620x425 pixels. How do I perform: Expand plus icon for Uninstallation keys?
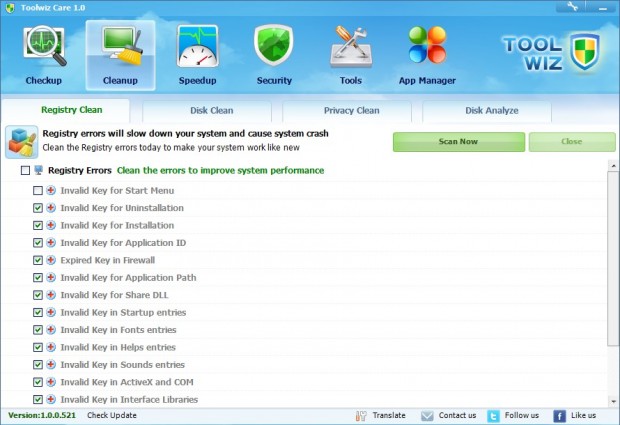click(x=51, y=208)
